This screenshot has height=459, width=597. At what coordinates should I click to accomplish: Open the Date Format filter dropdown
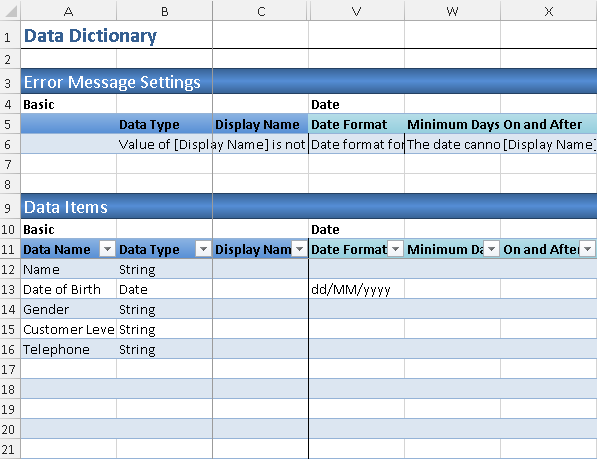396,249
